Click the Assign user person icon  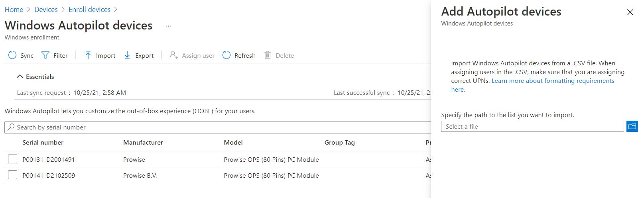pyautogui.click(x=173, y=55)
